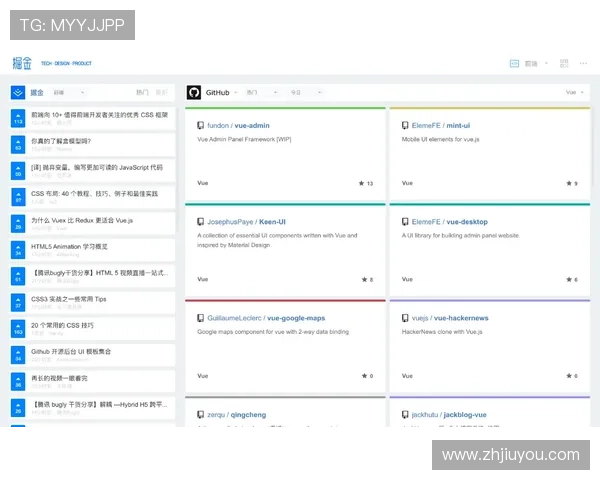Open the Vue language filter dropdown
600x480 pixels.
point(575,92)
